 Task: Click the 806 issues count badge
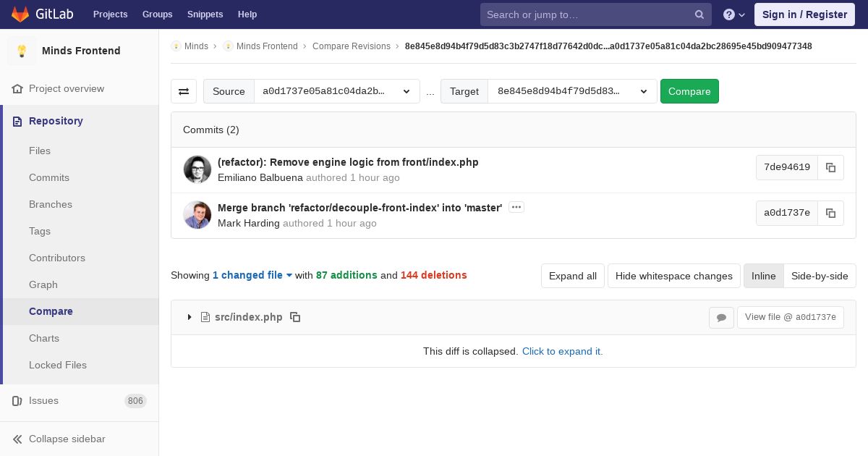tap(135, 400)
